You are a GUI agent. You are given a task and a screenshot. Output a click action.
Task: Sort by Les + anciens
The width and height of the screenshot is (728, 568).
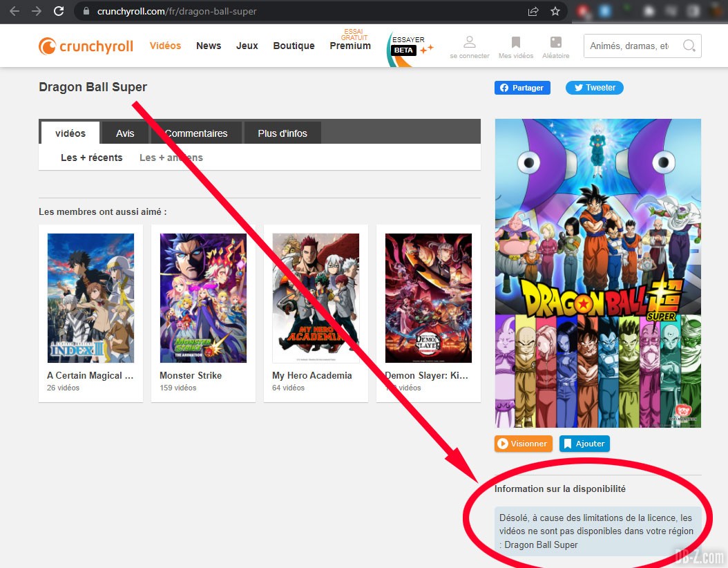(x=171, y=158)
